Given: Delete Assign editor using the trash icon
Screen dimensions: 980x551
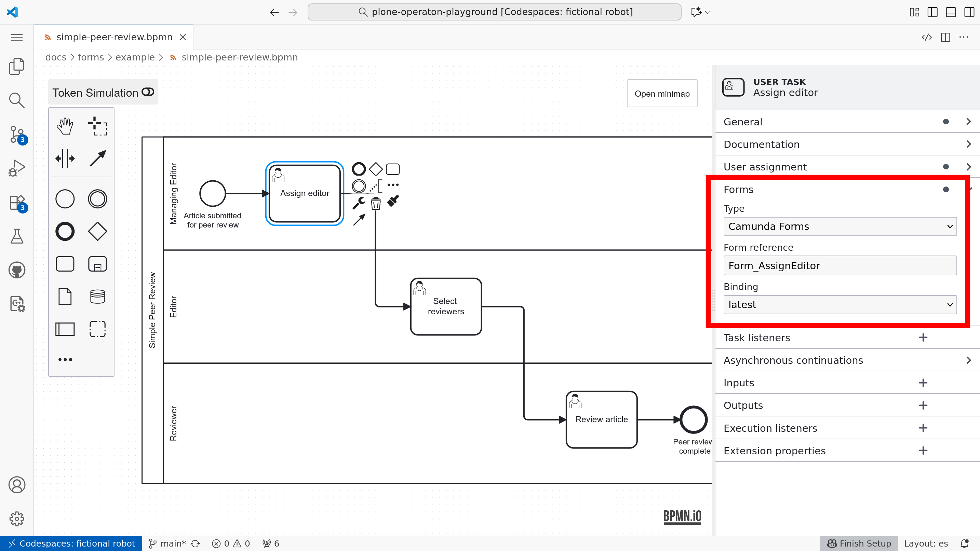Looking at the screenshot, I should click(x=376, y=204).
